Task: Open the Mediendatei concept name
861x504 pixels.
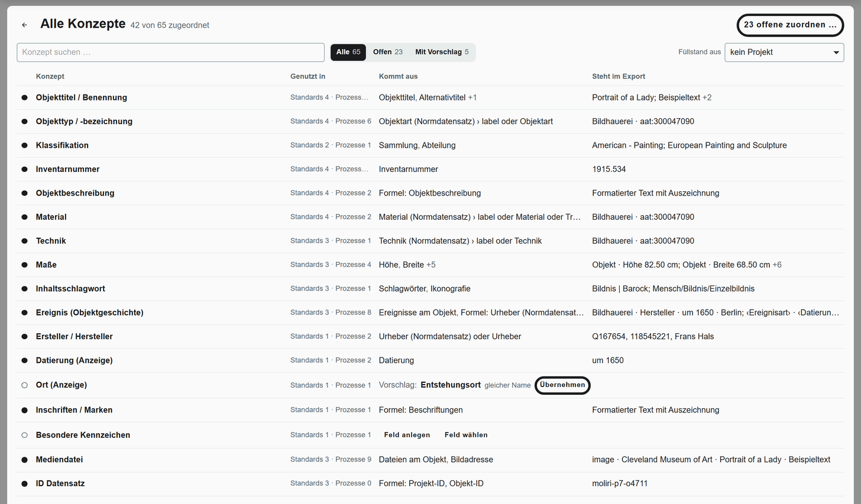Action: (x=59, y=460)
